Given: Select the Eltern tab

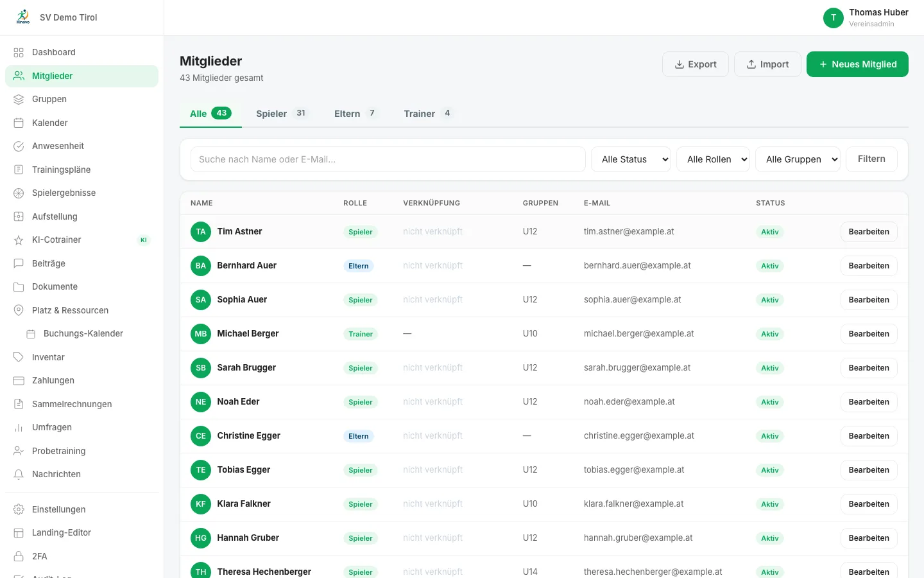Looking at the screenshot, I should pyautogui.click(x=355, y=114).
